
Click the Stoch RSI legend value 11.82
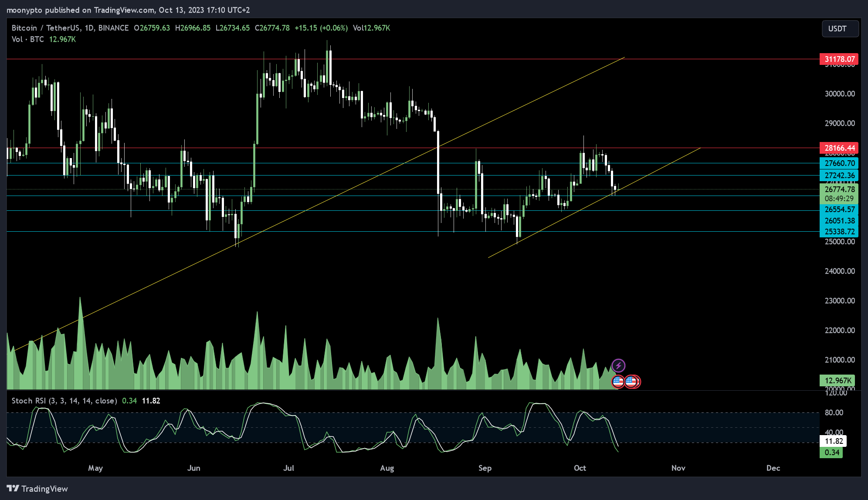coord(151,401)
